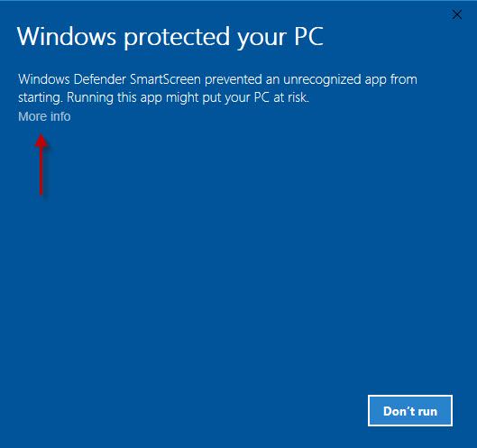Image resolution: width=477 pixels, height=448 pixels.
Task: Click the word 'SmartScreen' in the message
Action: 165,79
